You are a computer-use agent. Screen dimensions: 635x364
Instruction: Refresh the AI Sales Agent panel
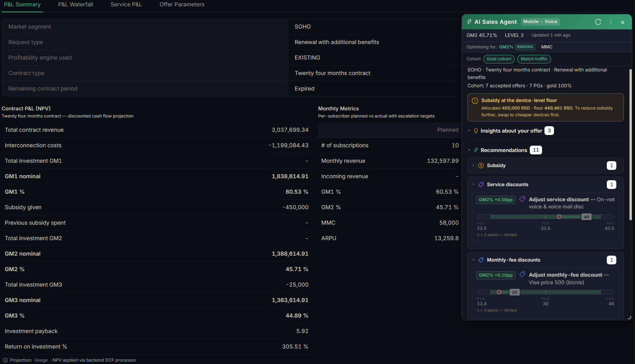tap(598, 22)
